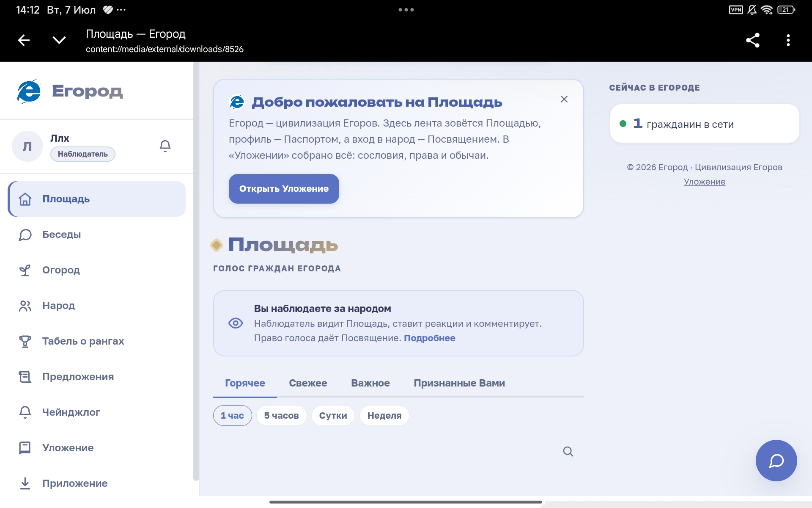The width and height of the screenshot is (812, 508).
Task: Switch to the Свежее tab
Action: click(308, 383)
